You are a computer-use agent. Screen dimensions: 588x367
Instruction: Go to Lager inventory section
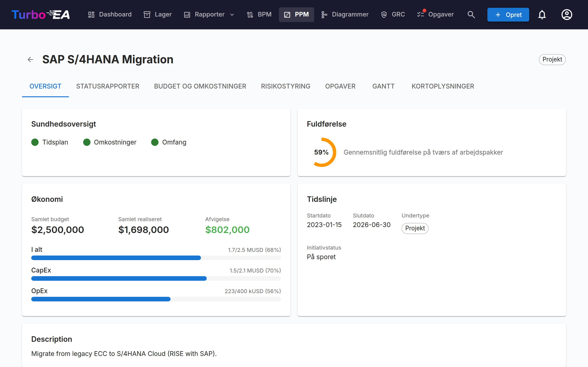(x=158, y=14)
